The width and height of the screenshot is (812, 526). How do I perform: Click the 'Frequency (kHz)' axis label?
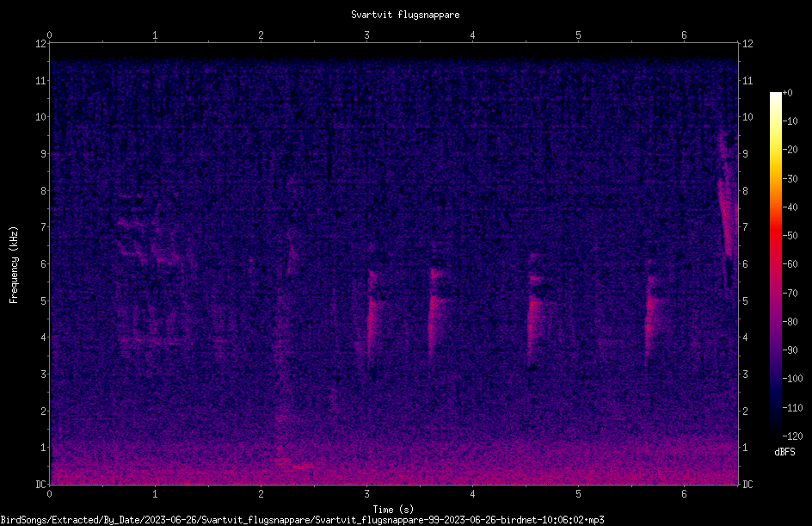[x=14, y=265]
